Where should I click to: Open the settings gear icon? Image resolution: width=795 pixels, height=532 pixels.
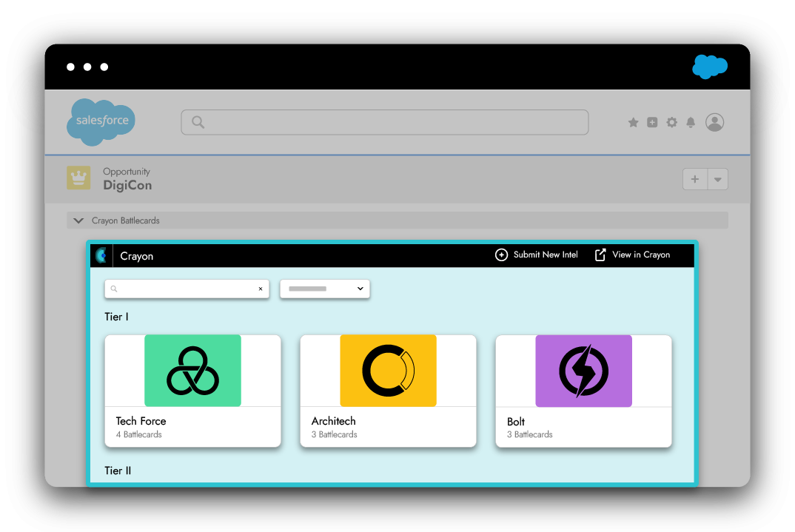671,123
